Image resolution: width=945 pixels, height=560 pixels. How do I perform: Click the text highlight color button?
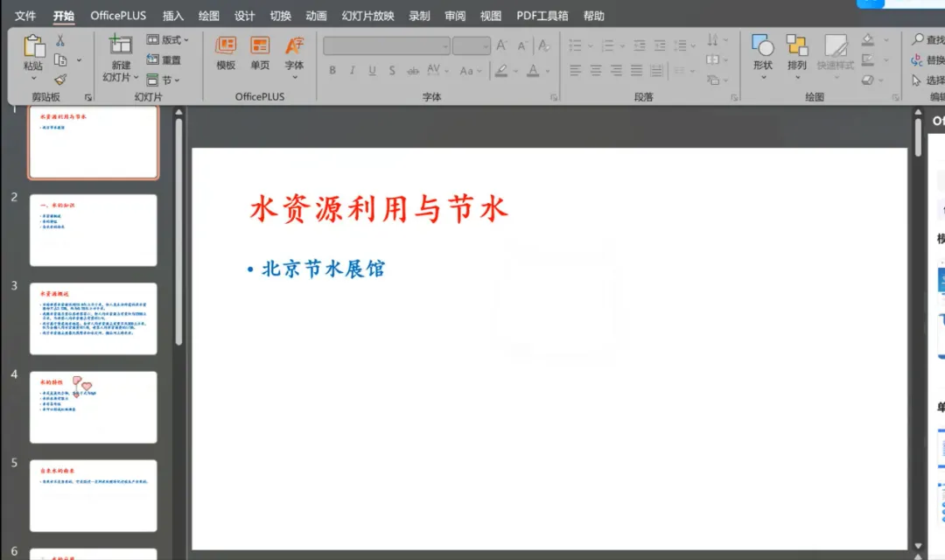(501, 71)
